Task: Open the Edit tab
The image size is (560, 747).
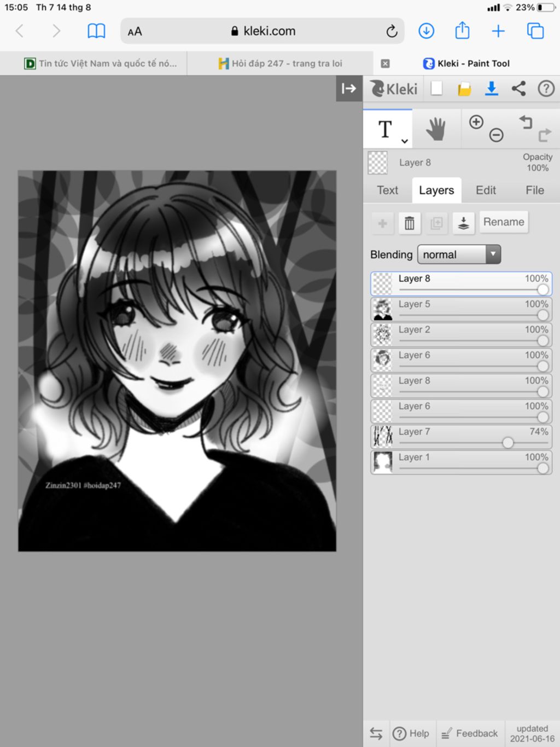Action: [486, 190]
